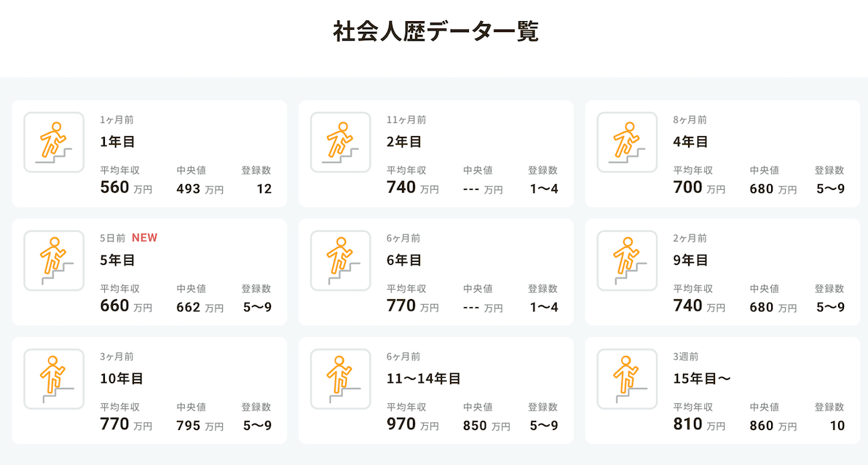Screen dimensions: 868x465
Task: Click the stair-climbing icon for 10年目
Action: point(54,379)
